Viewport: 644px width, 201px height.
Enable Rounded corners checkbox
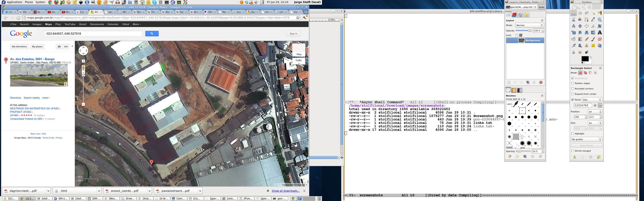tap(573, 89)
